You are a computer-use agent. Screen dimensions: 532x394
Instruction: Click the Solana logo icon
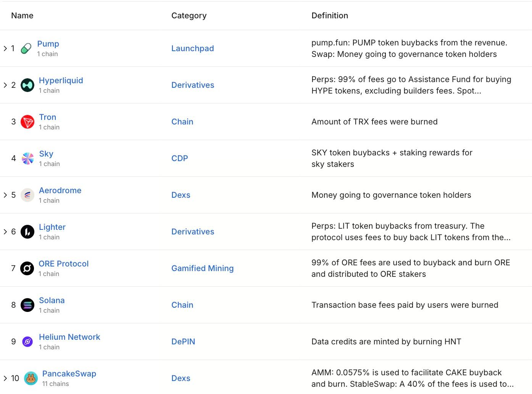[27, 305]
